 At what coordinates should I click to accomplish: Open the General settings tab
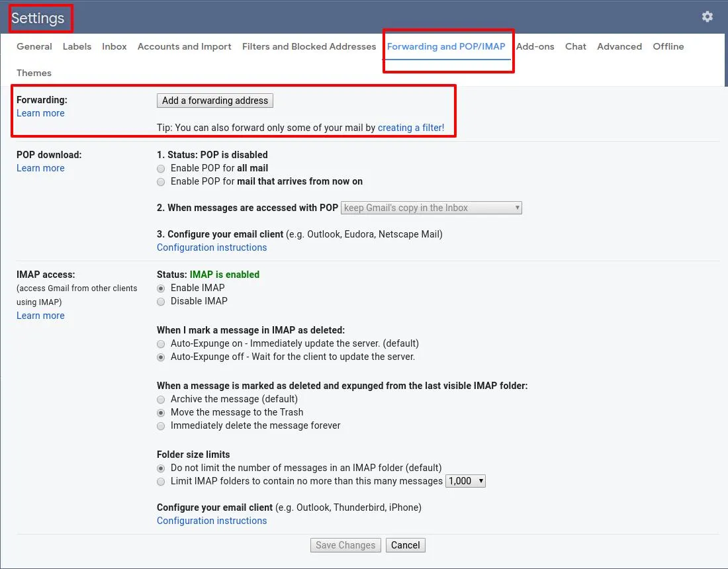click(x=34, y=46)
